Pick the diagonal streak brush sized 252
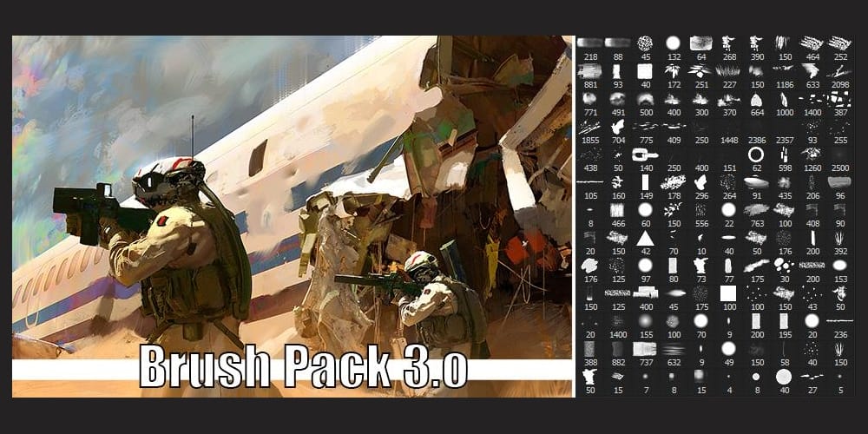This screenshot has height=434, width=868. [839, 43]
